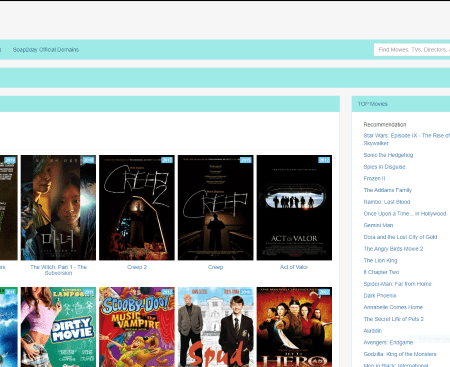Open Once Upon a Time in Hollywood link
Screen dimensions: 450x367
tap(405, 214)
